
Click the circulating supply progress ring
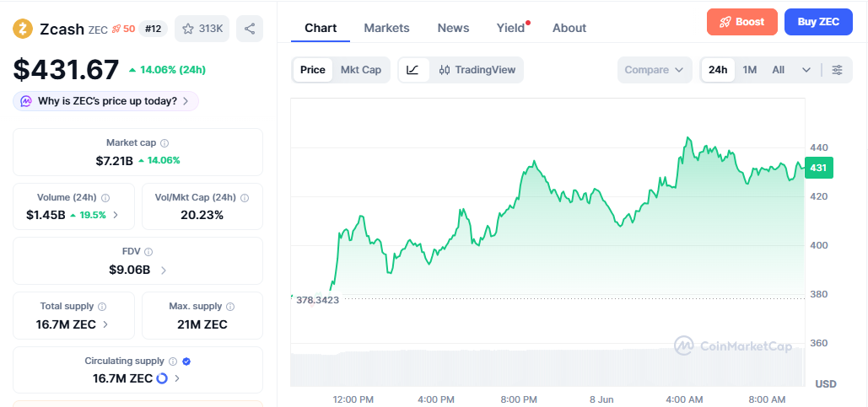[x=162, y=379]
